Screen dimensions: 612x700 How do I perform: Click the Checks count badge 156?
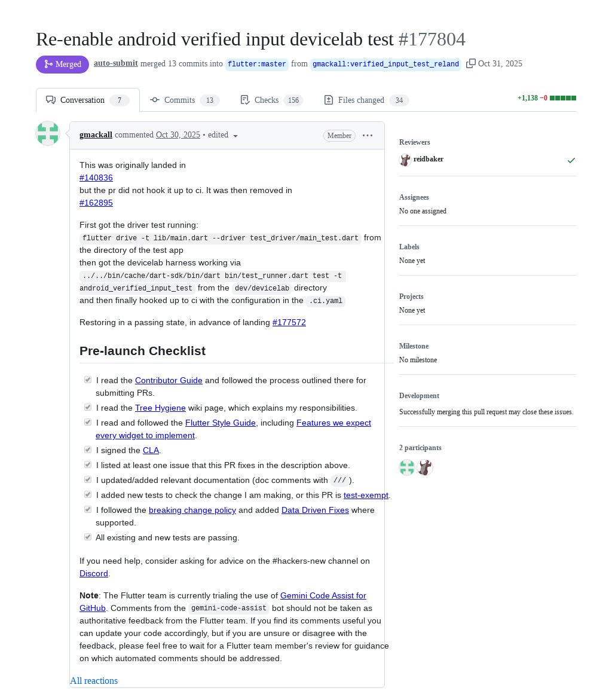[293, 100]
